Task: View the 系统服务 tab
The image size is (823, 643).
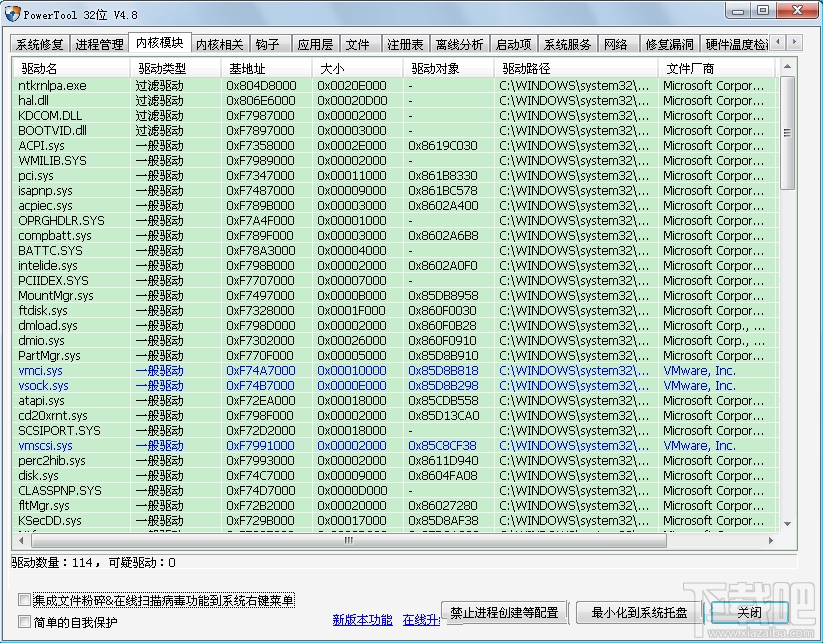Action: pos(565,43)
